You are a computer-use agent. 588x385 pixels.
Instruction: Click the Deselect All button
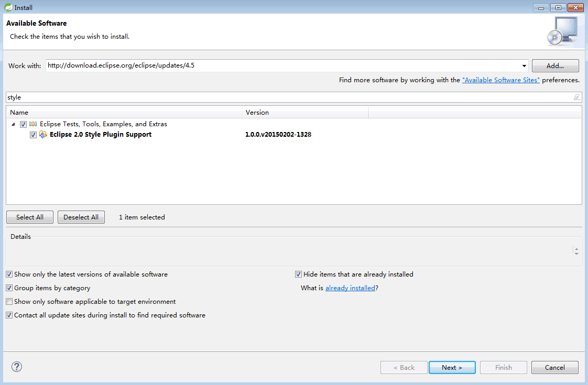pyautogui.click(x=81, y=217)
